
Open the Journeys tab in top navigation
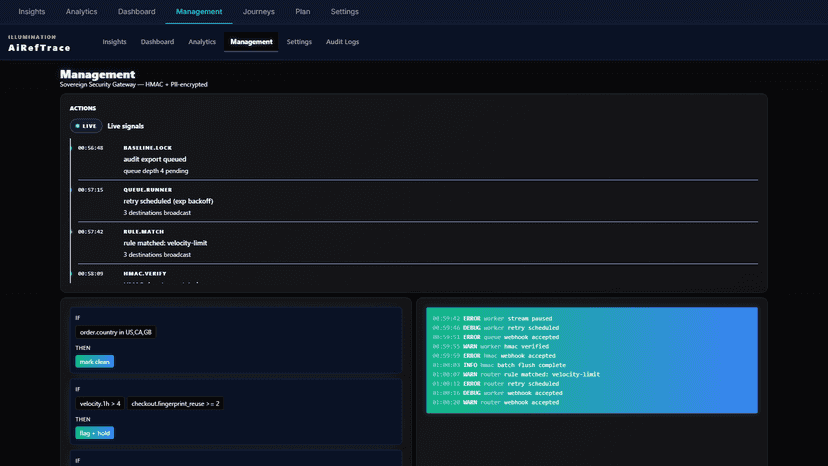(x=259, y=12)
